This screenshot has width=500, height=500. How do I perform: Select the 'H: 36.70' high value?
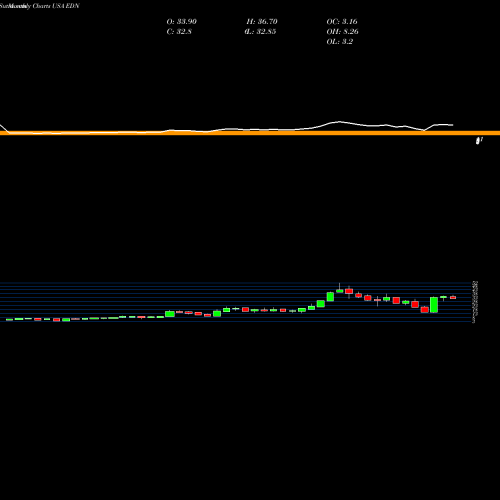(x=262, y=22)
